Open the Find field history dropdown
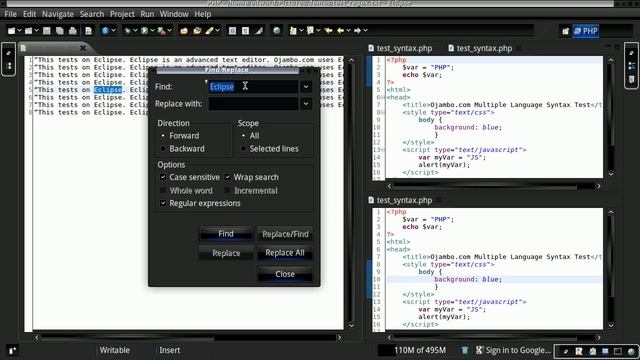 point(306,87)
